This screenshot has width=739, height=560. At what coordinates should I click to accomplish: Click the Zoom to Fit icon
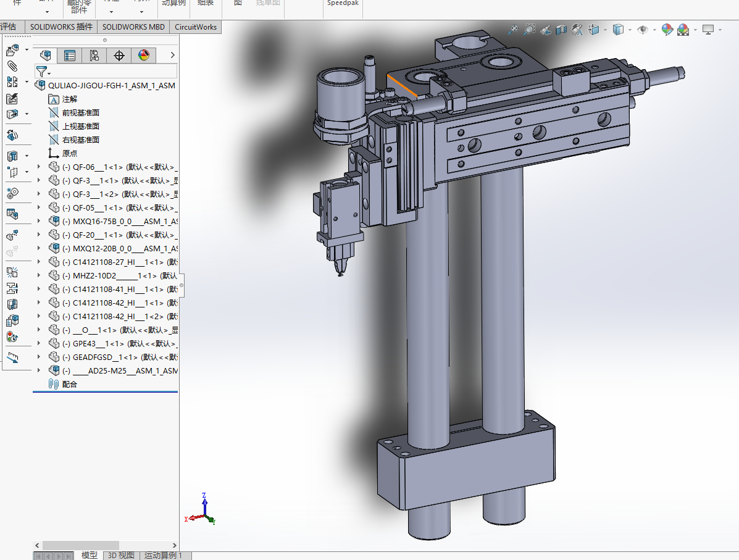[513, 29]
